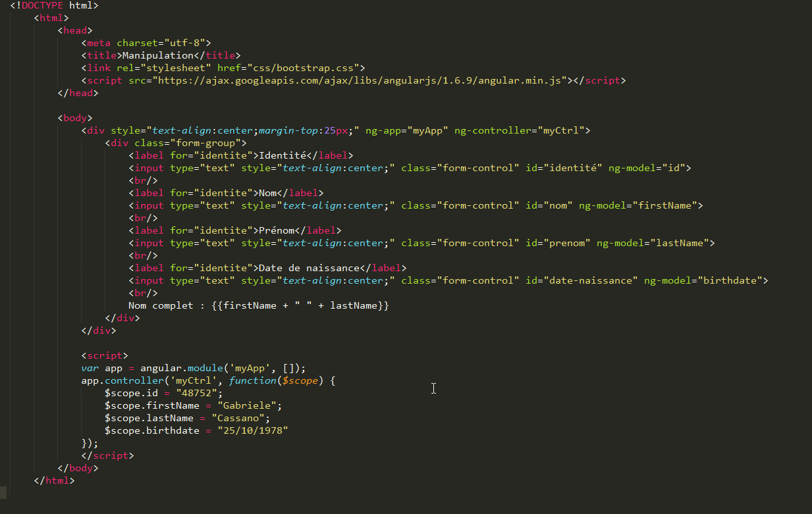
Task: Click the Nom complet expression line
Action: [x=259, y=305]
